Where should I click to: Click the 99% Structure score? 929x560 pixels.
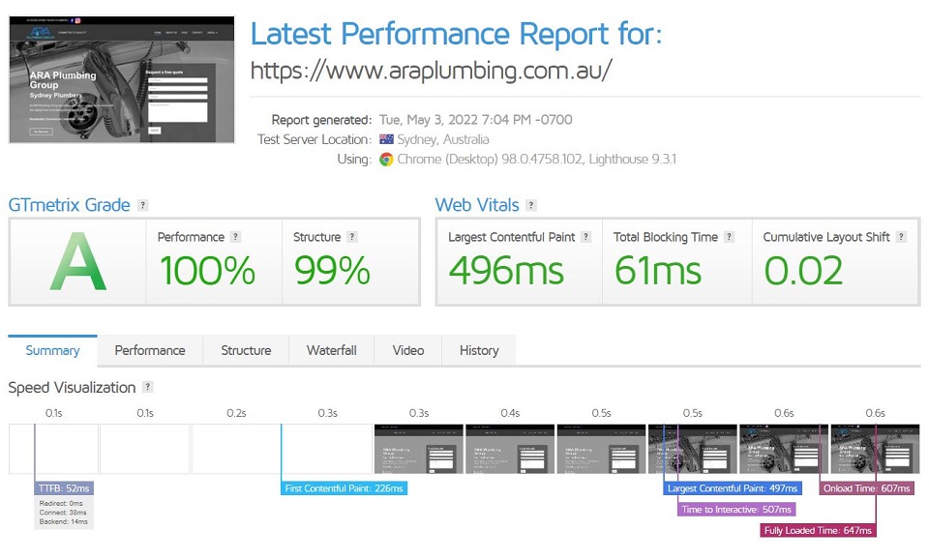pyautogui.click(x=332, y=271)
